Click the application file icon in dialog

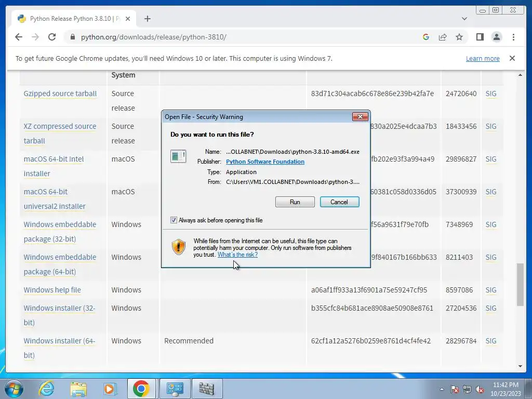[178, 156]
